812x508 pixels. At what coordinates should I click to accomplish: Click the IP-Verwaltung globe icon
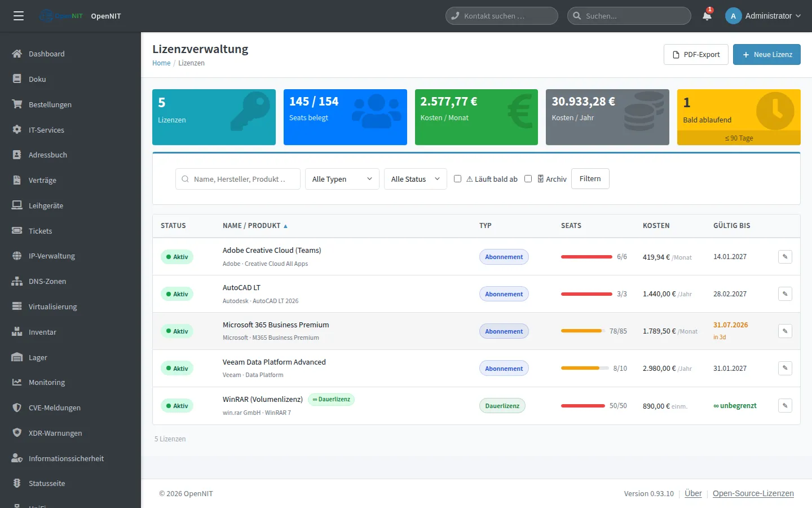(x=17, y=256)
